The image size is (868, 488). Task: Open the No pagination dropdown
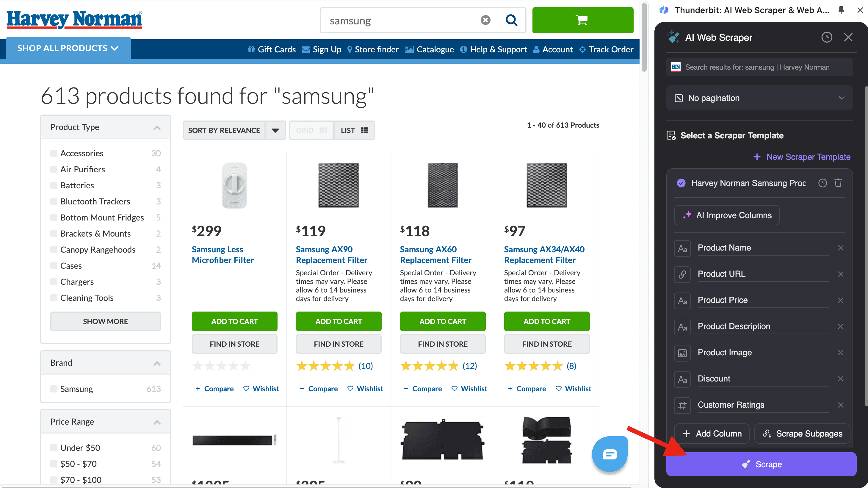(x=759, y=98)
